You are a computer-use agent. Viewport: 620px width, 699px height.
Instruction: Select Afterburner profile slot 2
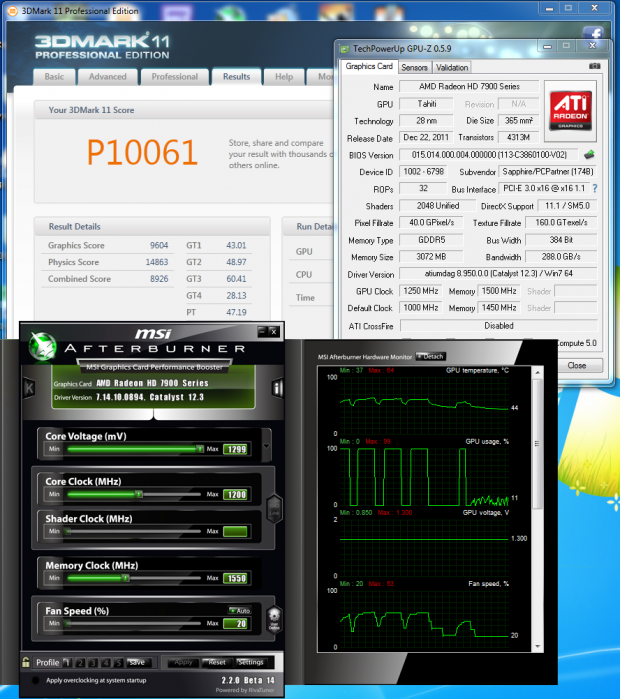[80, 662]
